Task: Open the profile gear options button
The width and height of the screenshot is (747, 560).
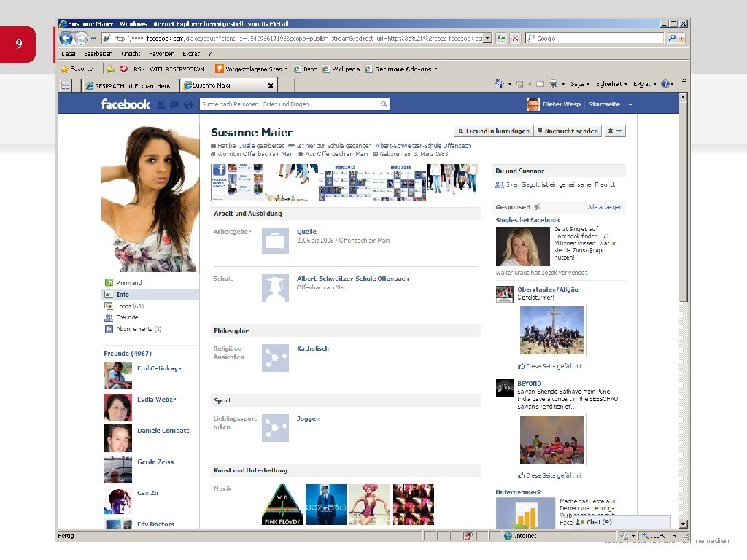Action: (615, 131)
